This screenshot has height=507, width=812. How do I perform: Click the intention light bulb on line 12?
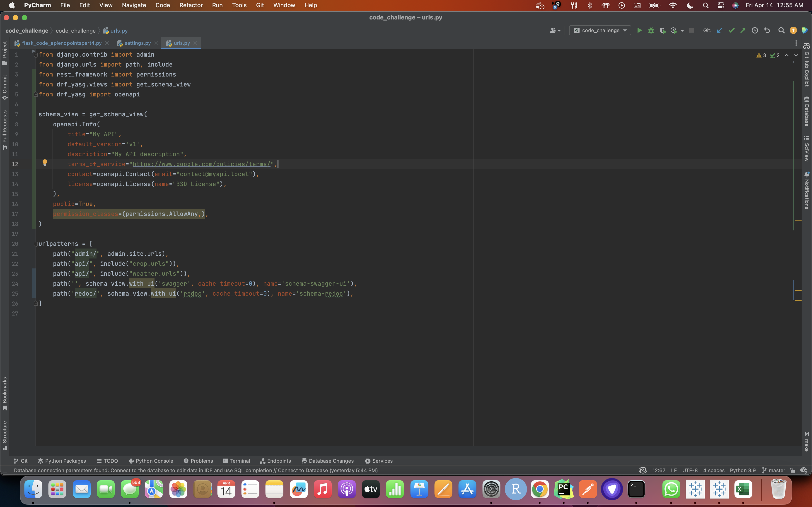pyautogui.click(x=45, y=163)
